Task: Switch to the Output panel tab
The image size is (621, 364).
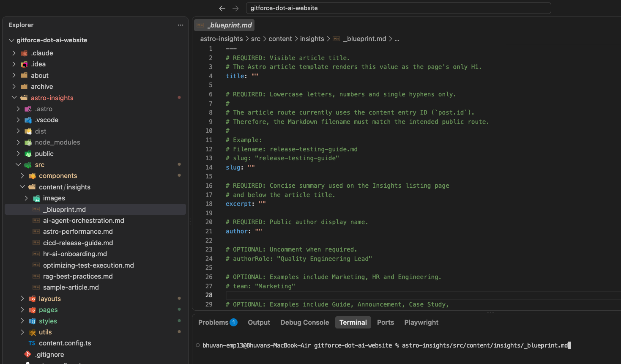Action: point(259,323)
